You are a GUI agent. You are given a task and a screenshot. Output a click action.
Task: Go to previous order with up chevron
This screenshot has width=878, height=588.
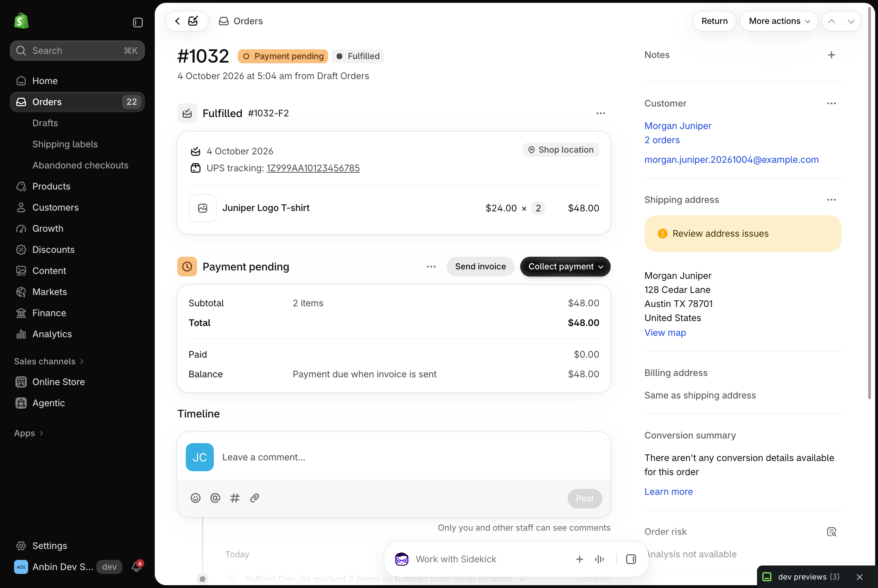click(x=832, y=21)
